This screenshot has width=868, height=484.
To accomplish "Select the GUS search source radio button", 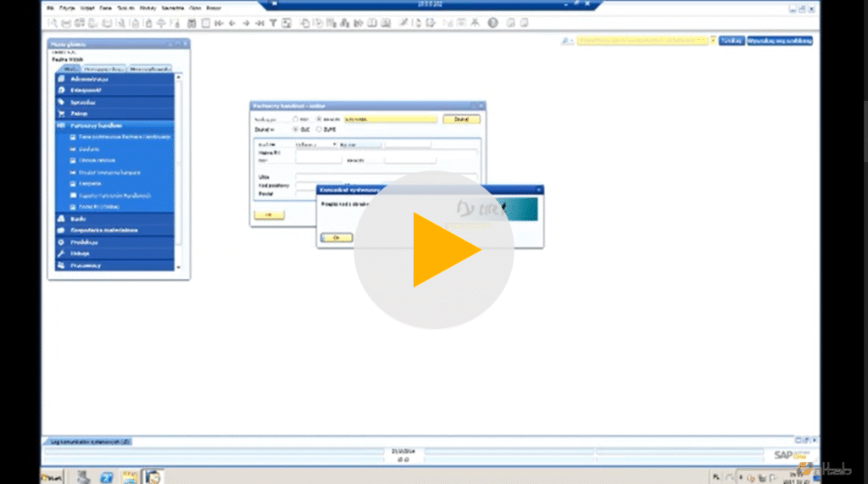I will pos(296,129).
